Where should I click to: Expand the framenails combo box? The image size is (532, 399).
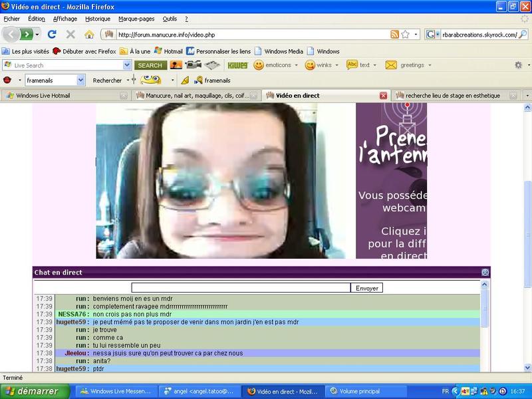click(80, 80)
